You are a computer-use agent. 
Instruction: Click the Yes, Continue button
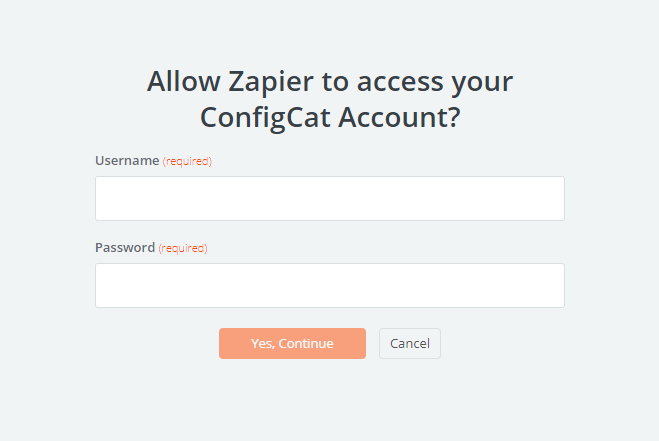(292, 343)
